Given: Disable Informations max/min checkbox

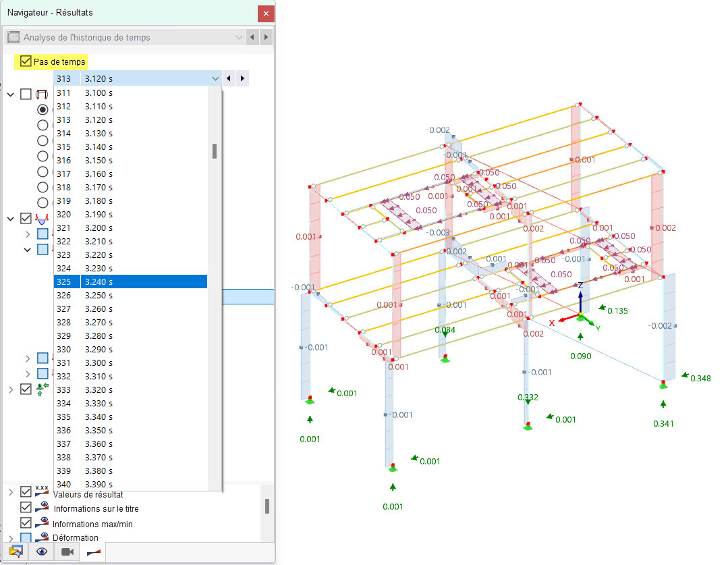Looking at the screenshot, I should pyautogui.click(x=26, y=522).
